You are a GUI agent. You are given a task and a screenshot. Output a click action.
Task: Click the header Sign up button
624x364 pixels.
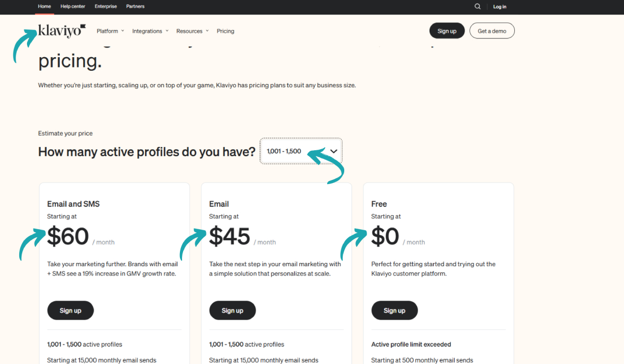click(x=447, y=31)
